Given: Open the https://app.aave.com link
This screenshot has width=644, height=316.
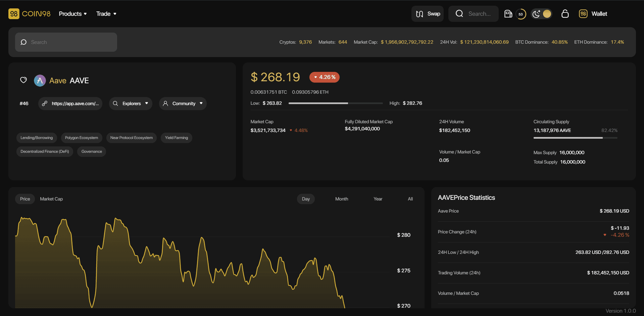Looking at the screenshot, I should [x=70, y=103].
